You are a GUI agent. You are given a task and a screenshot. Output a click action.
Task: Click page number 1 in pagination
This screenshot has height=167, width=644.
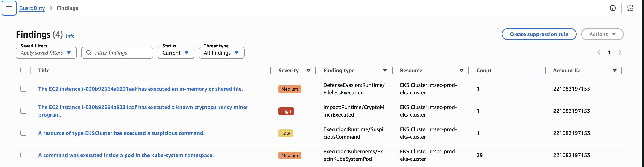click(x=609, y=53)
